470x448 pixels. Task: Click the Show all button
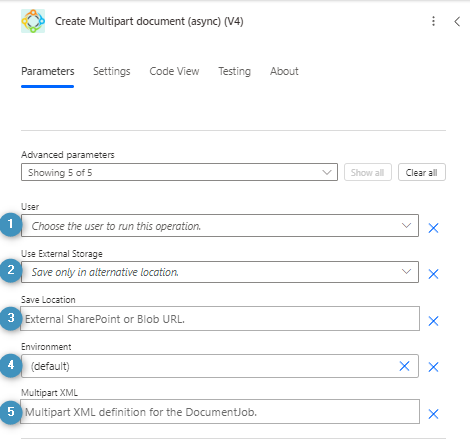point(368,172)
